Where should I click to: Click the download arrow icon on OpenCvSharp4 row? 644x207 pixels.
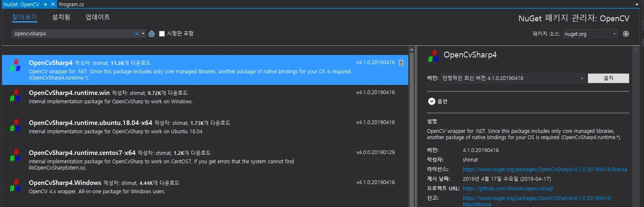(x=401, y=62)
